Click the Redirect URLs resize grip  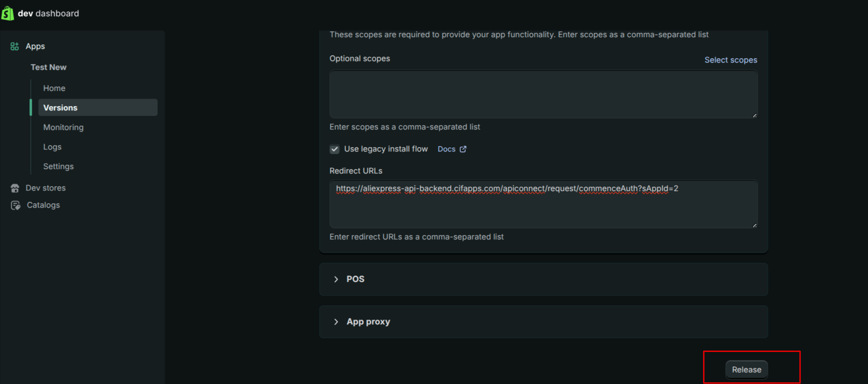[x=755, y=225]
